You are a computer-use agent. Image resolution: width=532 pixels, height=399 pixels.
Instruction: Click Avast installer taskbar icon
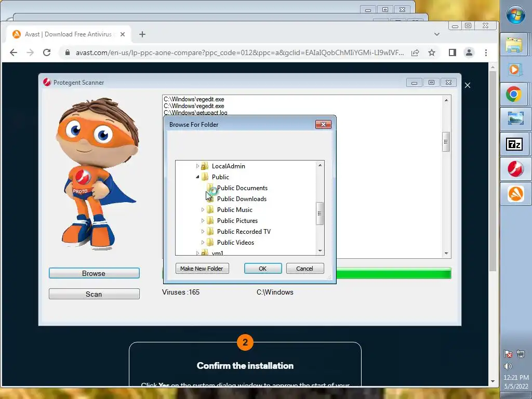(515, 194)
